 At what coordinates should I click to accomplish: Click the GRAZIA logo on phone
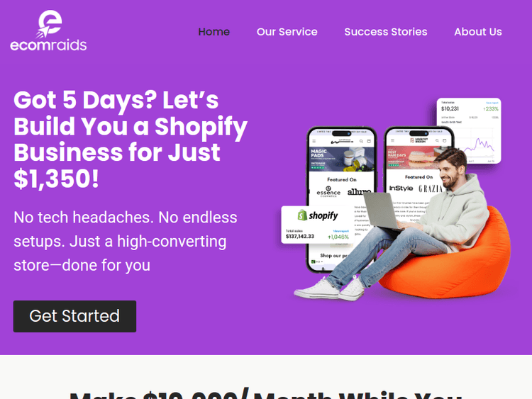tap(431, 189)
